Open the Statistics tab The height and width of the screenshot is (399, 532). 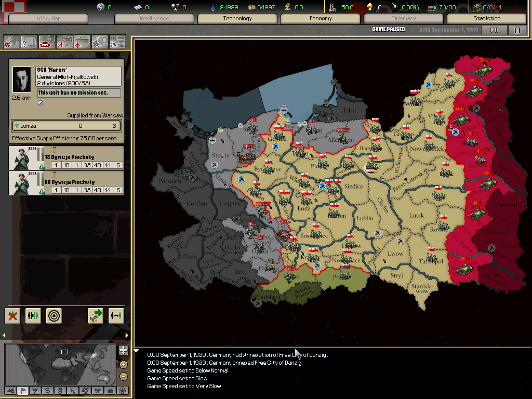pos(486,18)
